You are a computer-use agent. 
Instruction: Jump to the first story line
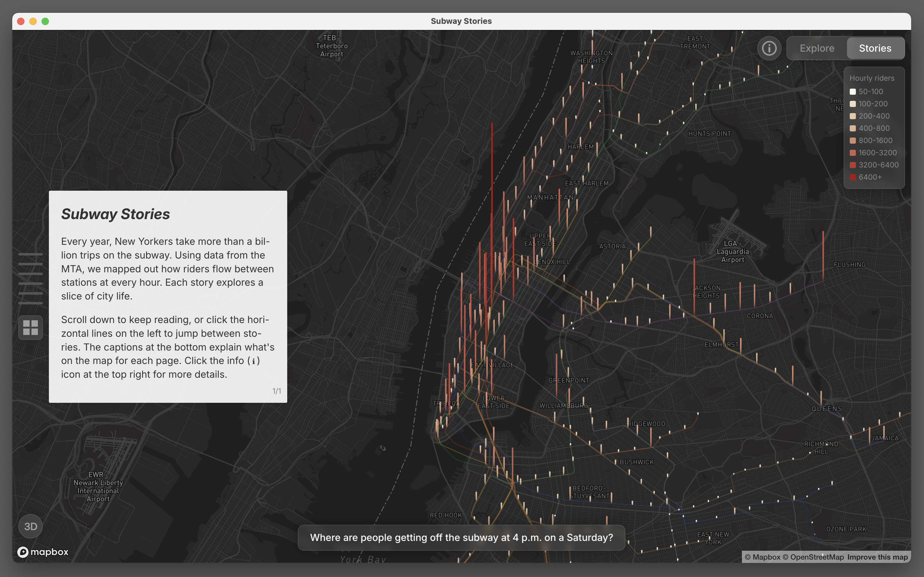(31, 254)
